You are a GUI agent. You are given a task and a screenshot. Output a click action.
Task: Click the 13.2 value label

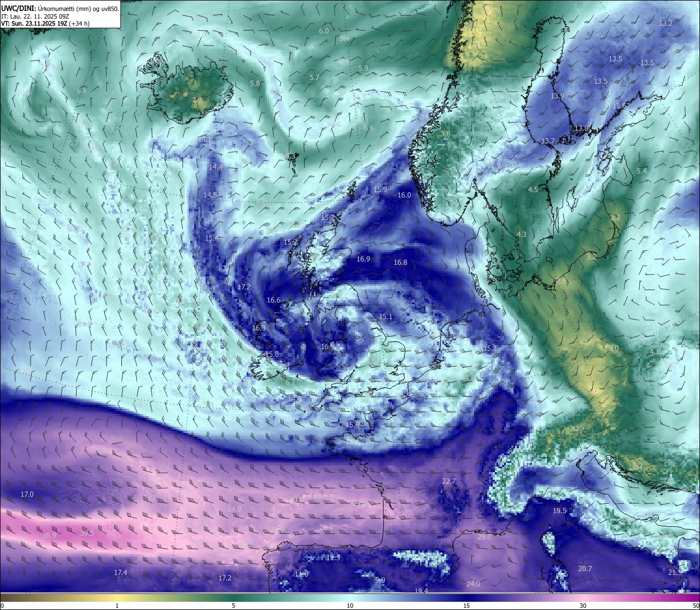pyautogui.click(x=666, y=23)
